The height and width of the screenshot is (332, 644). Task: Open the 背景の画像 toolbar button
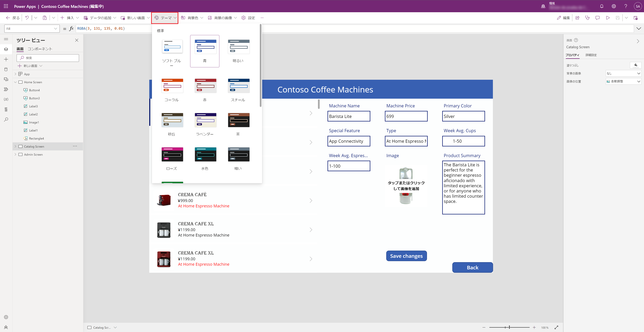[x=222, y=18]
